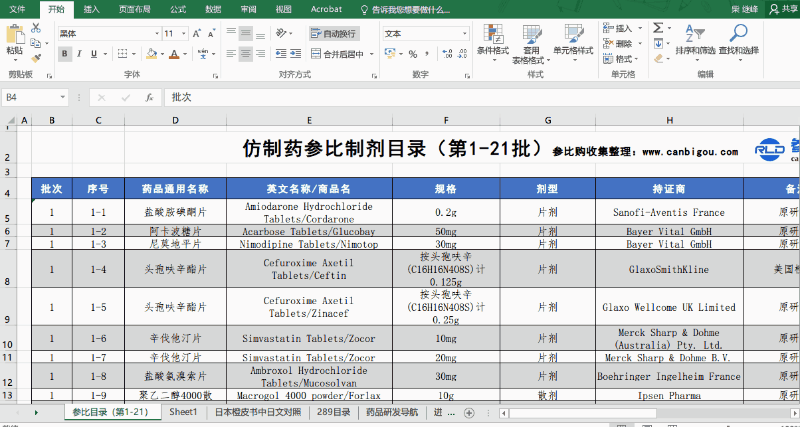Screen dimensions: 800x427
Task: Switch to the Acrobat ribbon tab
Action: pyautogui.click(x=327, y=9)
